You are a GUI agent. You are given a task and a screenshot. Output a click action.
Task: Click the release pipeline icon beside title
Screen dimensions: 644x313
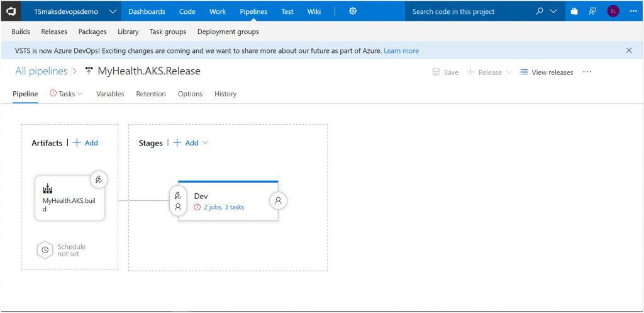89,71
